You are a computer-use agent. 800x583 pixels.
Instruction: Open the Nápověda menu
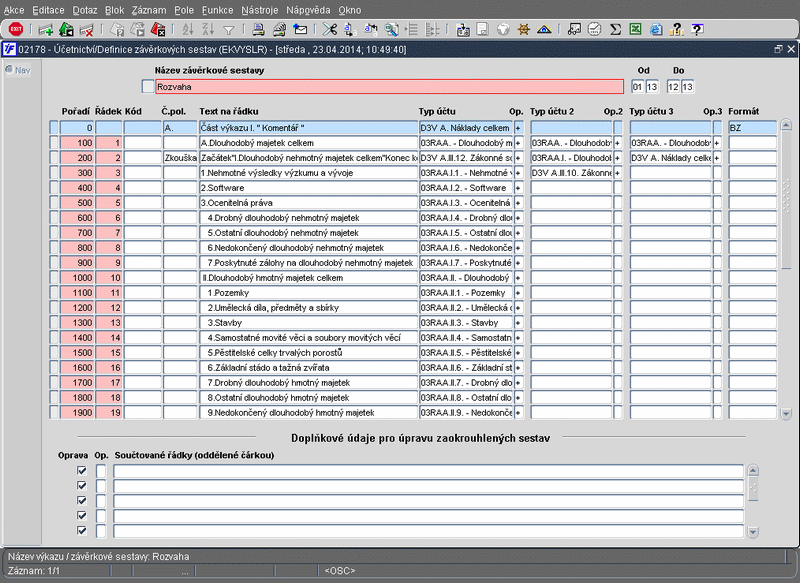(x=308, y=10)
